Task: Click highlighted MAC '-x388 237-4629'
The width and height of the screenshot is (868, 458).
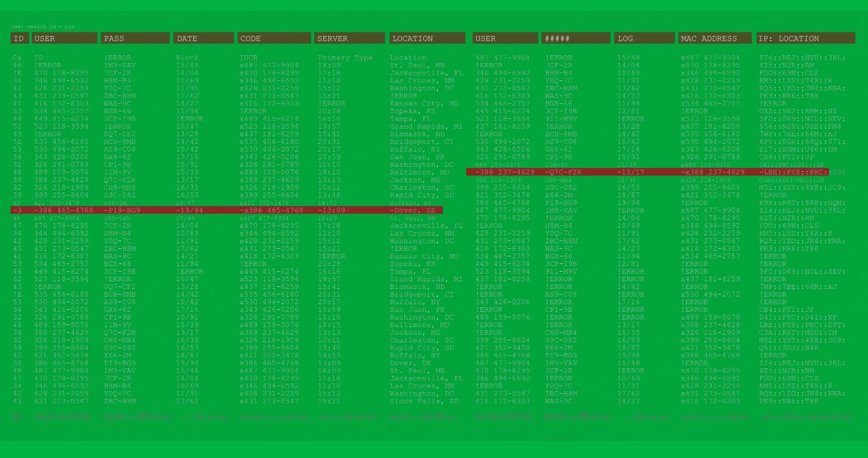Action: [712, 172]
